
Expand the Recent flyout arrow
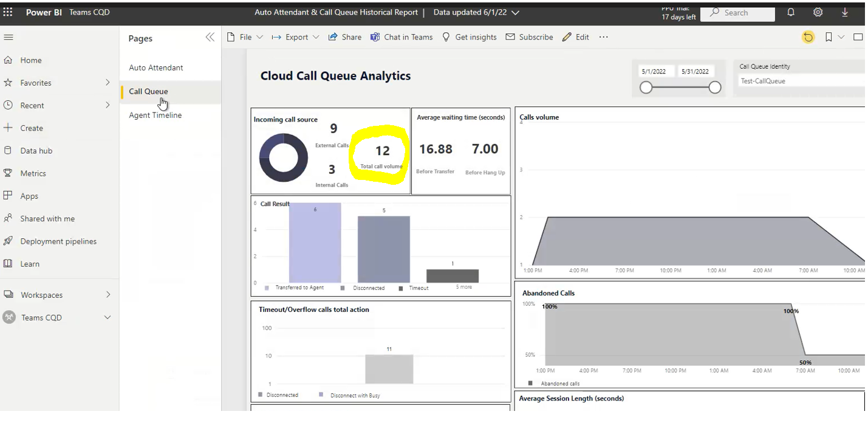pos(108,105)
